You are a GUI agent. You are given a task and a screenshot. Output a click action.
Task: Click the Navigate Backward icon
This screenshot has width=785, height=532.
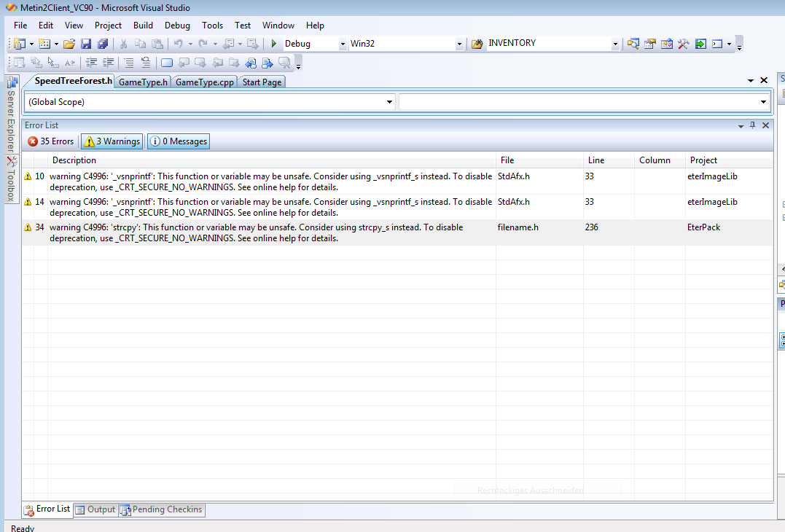click(228, 44)
